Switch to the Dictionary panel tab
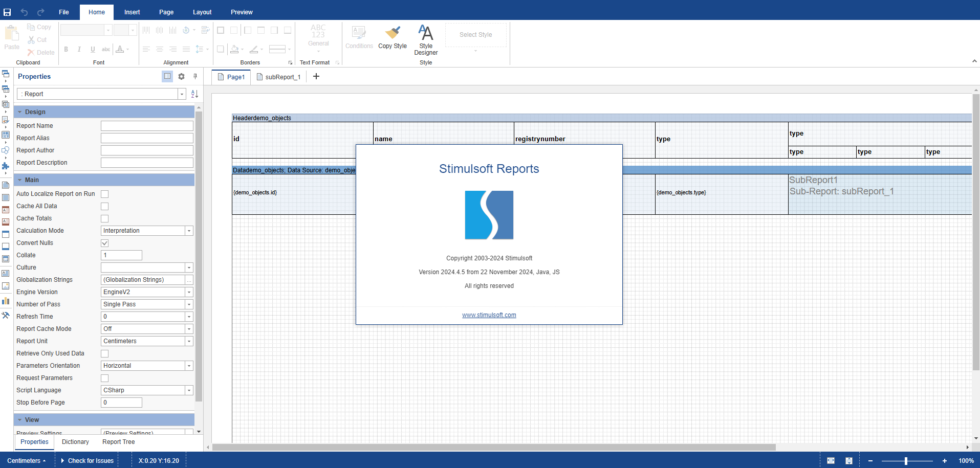 (x=75, y=442)
